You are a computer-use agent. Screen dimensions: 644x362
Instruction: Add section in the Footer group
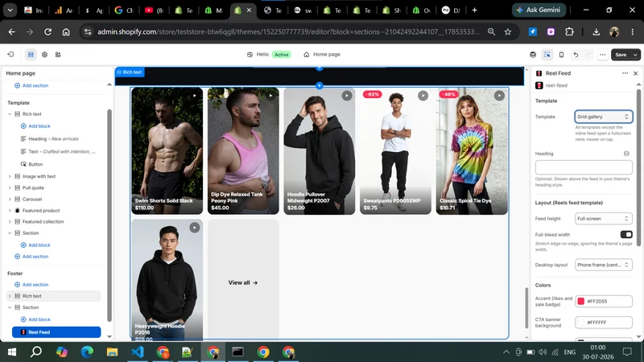(31, 285)
